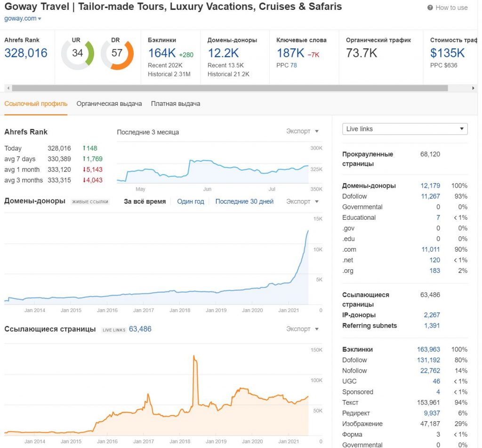The height and width of the screenshot is (448, 482).
Task: Click the Органический трафик 73.7K value
Action: point(361,53)
